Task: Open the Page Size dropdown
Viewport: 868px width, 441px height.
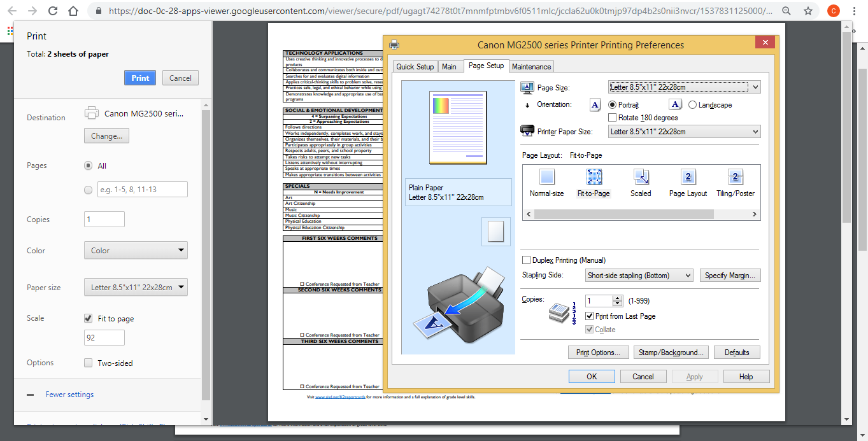Action: click(684, 87)
